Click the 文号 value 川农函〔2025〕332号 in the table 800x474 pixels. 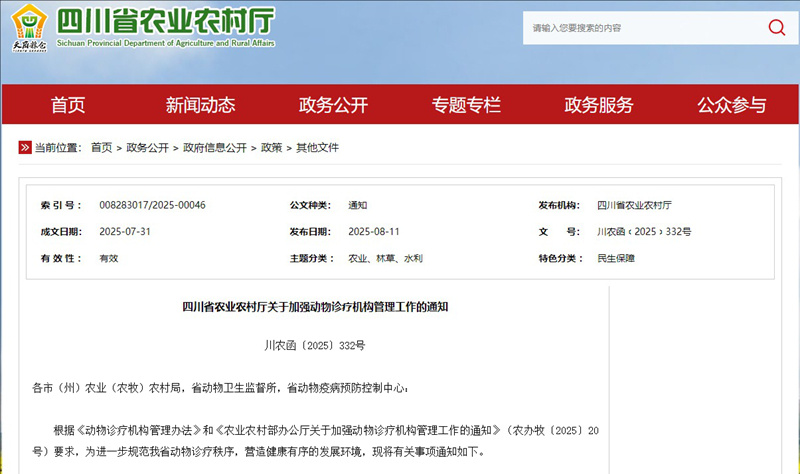click(x=644, y=232)
